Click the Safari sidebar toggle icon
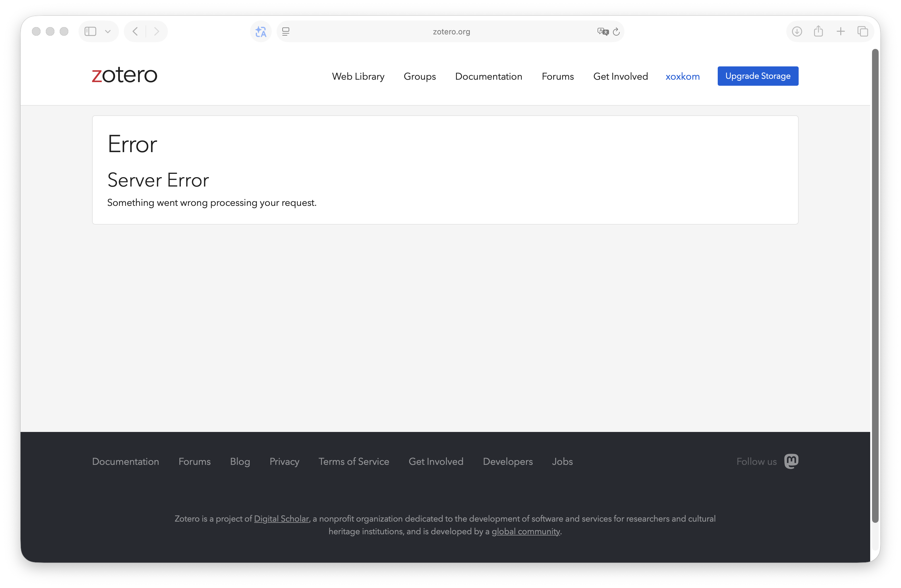 pos(90,31)
